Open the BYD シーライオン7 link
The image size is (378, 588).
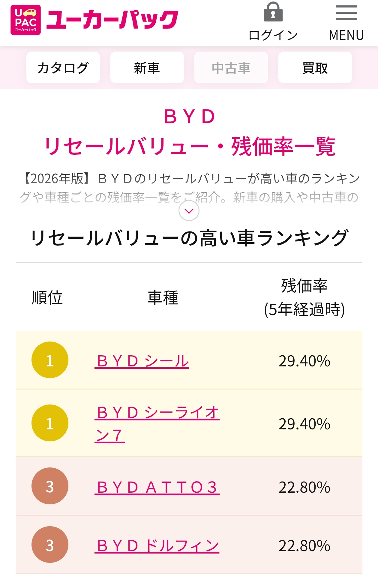click(157, 424)
